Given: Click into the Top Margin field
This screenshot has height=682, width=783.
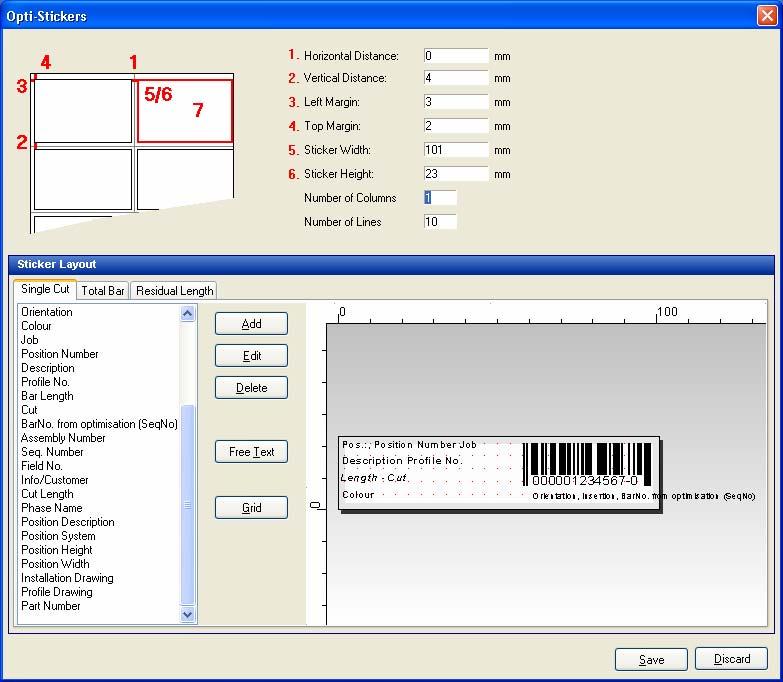Looking at the screenshot, I should coord(456,126).
